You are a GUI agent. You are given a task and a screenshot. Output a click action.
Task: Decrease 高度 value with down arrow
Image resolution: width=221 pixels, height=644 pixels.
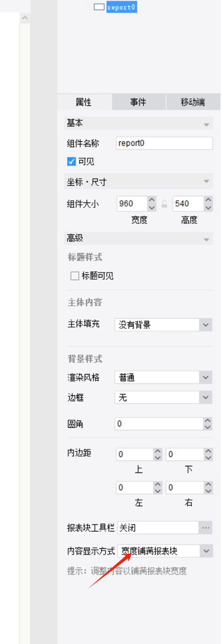coord(208,207)
